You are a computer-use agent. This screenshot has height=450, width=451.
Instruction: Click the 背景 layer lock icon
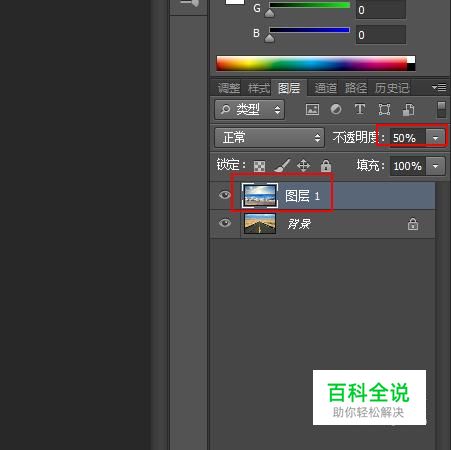click(x=413, y=224)
